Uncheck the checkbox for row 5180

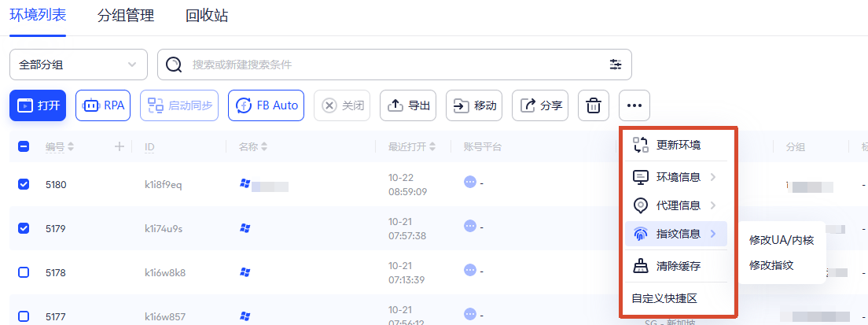point(24,184)
